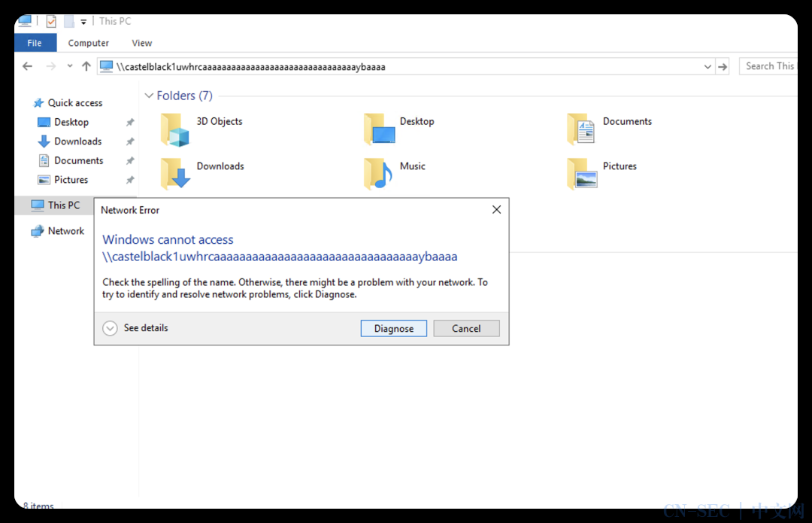This screenshot has width=812, height=523.
Task: Click Cancel in the Network Error dialog
Action: (x=467, y=329)
